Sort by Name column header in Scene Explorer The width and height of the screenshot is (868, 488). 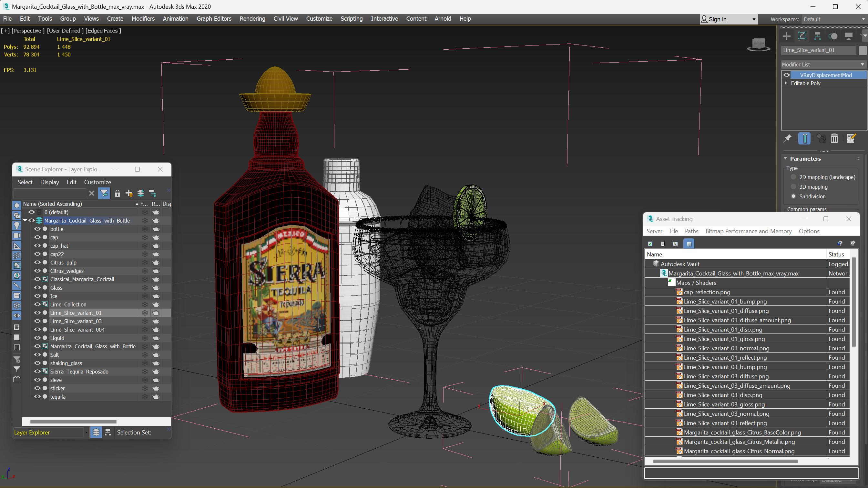80,204
